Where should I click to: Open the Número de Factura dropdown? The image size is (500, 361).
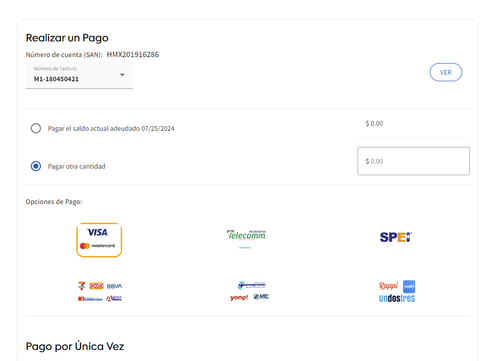tap(79, 76)
